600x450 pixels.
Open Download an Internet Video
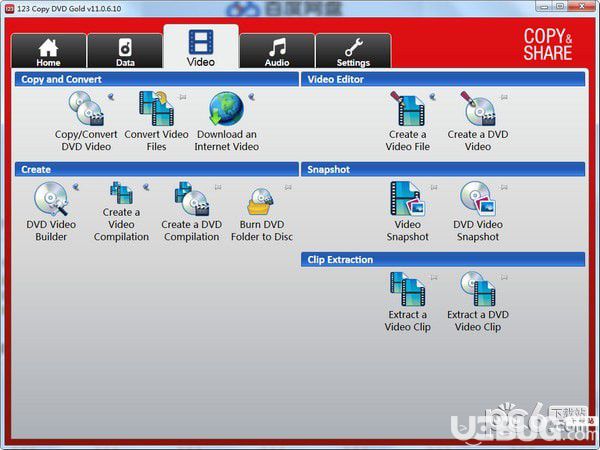point(227,121)
